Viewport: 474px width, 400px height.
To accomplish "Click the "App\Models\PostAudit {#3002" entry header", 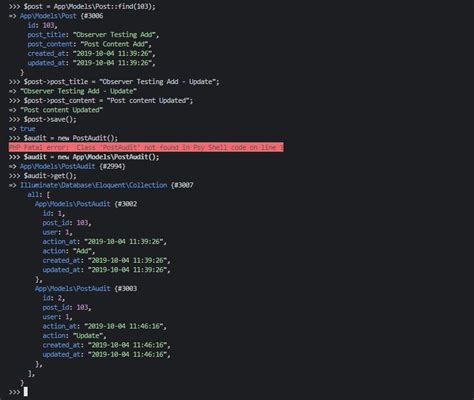I will [86, 204].
